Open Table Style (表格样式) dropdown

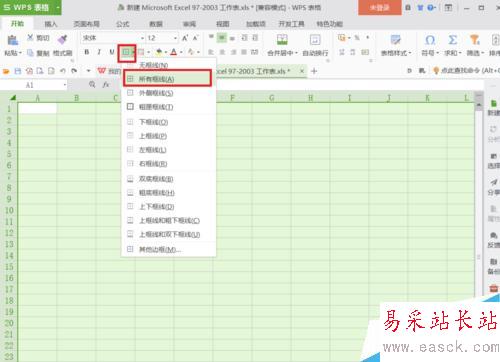point(396,53)
